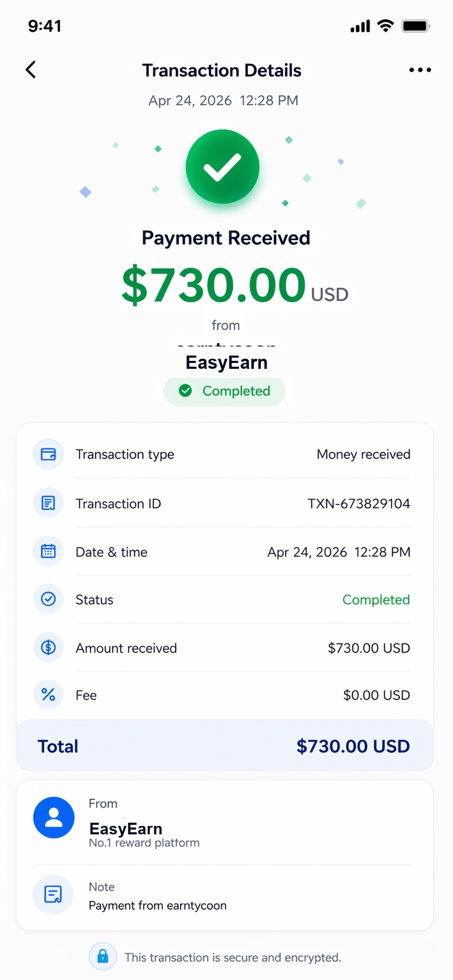
Task: Open the three-dot more options menu
Action: (x=420, y=70)
